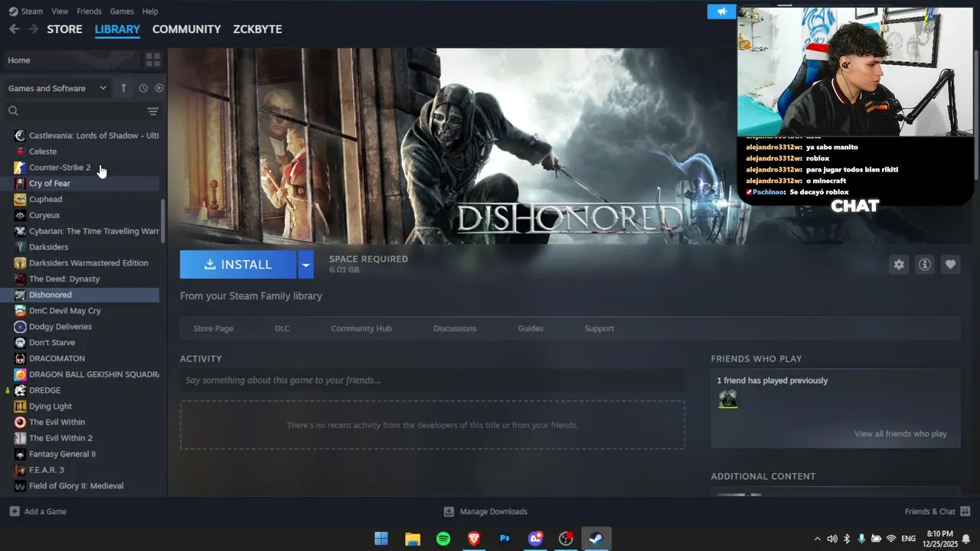Screen dimensions: 980x551
Task: Show Dishonored game info icon
Action: pos(925,264)
